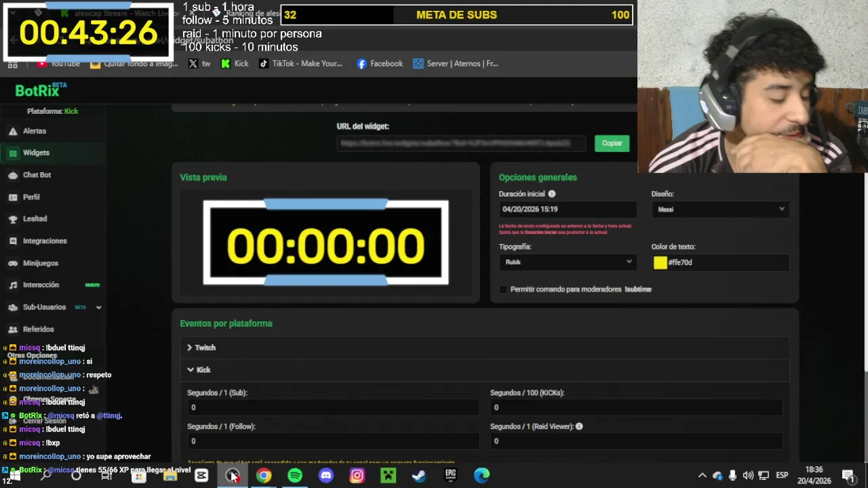Open the Alertas section icon
868x488 pixels.
[x=13, y=131]
